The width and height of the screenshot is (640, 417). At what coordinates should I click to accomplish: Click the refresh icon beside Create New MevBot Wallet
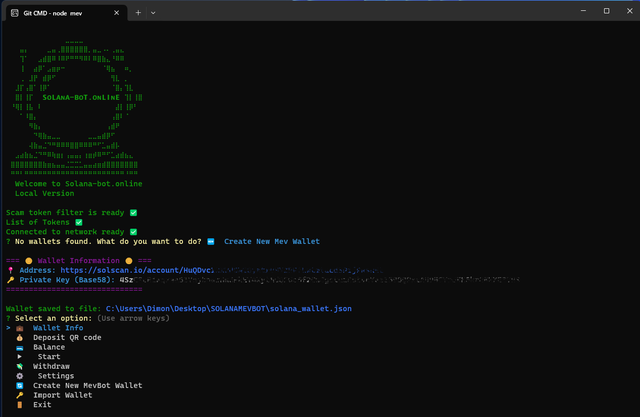[20, 386]
